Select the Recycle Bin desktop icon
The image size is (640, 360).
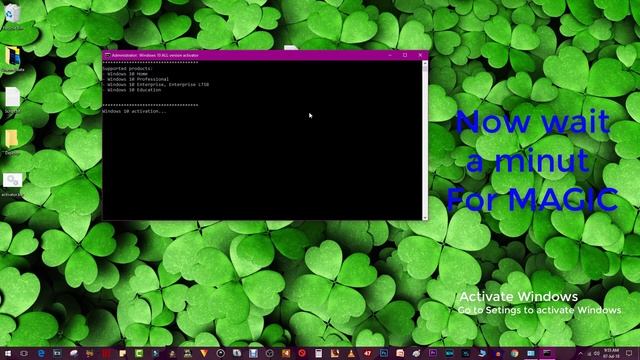[12, 17]
